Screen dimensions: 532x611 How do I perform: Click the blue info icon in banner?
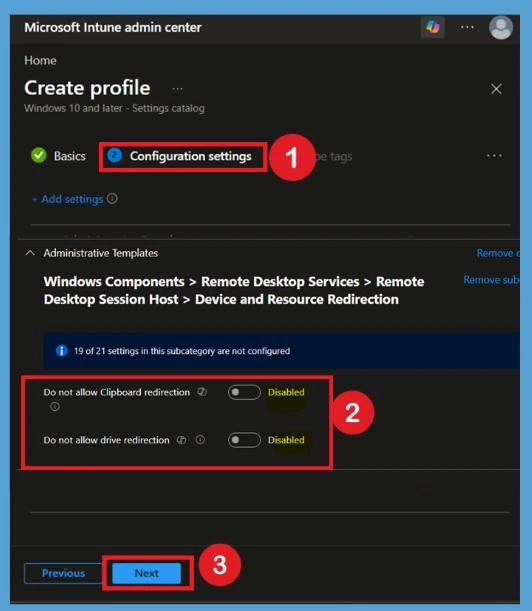click(x=62, y=351)
